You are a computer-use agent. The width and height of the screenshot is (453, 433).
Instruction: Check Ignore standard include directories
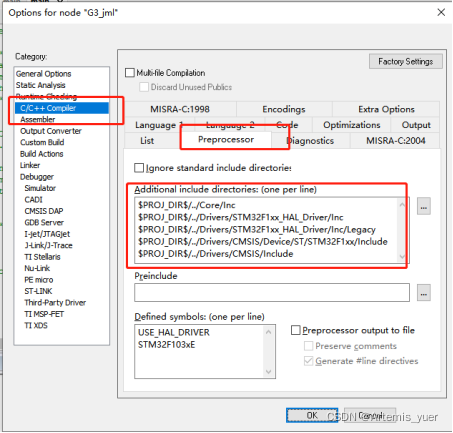tap(139, 168)
